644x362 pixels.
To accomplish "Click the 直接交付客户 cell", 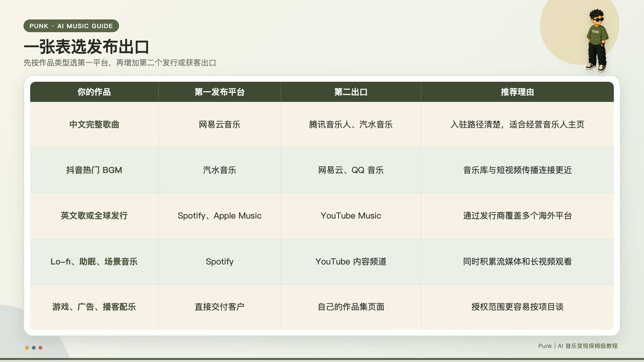I will [219, 307].
